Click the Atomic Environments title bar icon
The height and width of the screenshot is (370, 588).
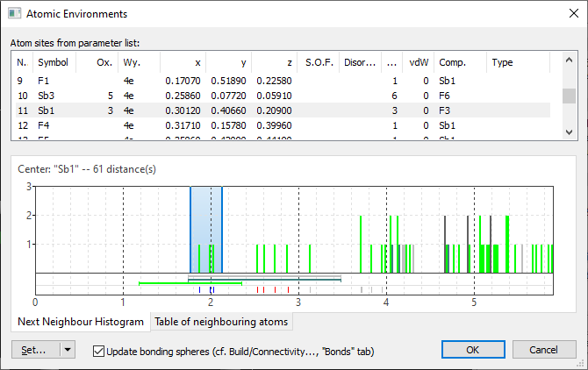point(13,14)
